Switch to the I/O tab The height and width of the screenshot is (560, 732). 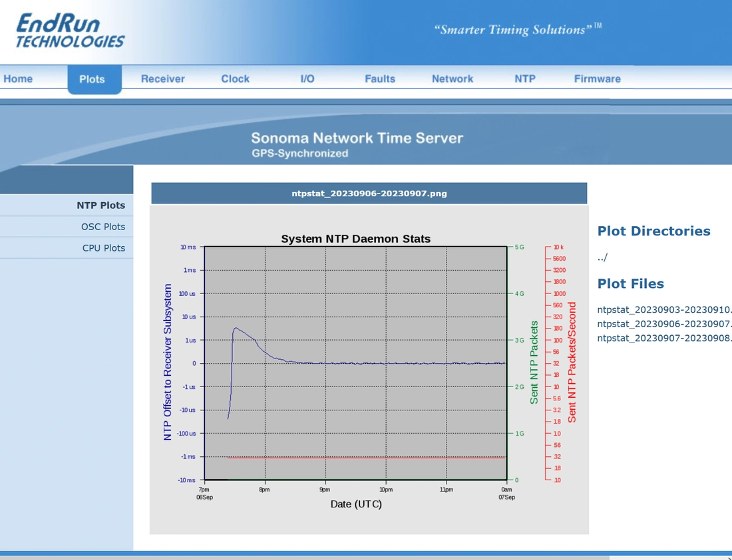(307, 79)
